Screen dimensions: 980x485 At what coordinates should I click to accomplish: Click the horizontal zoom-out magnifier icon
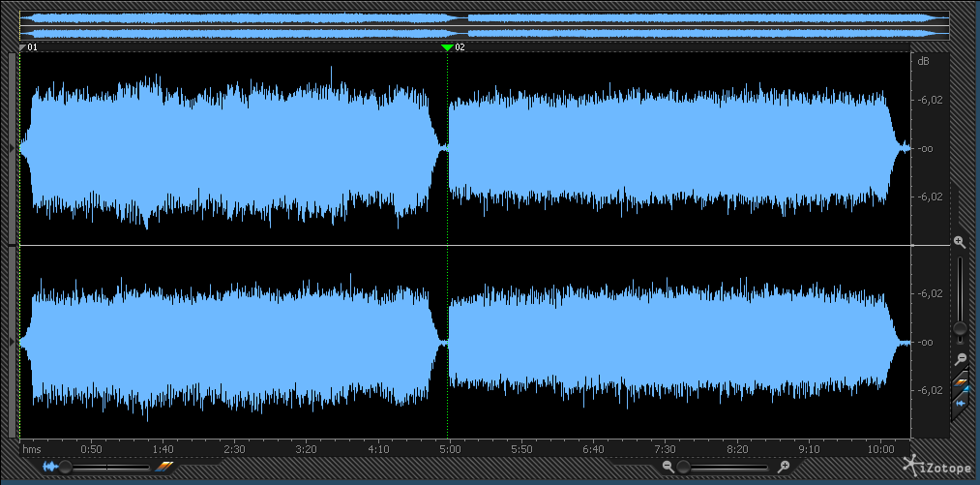[668, 467]
